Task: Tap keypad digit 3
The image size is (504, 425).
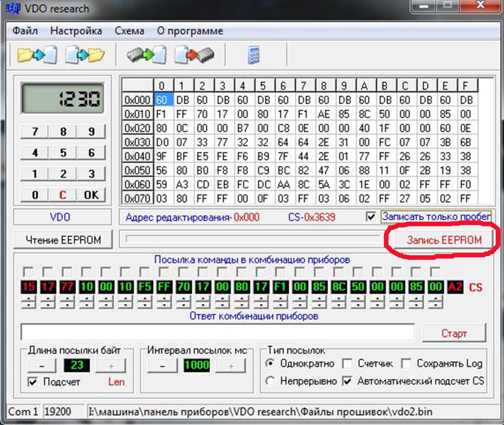Action: 91,174
